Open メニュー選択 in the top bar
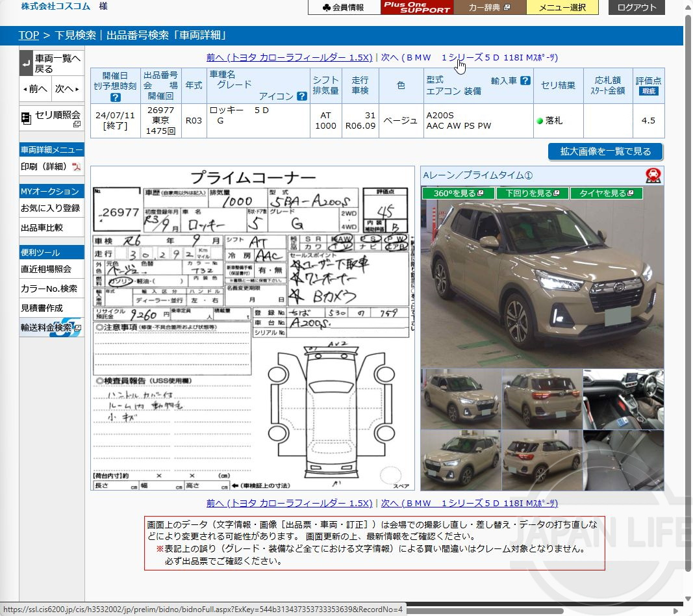 (562, 8)
